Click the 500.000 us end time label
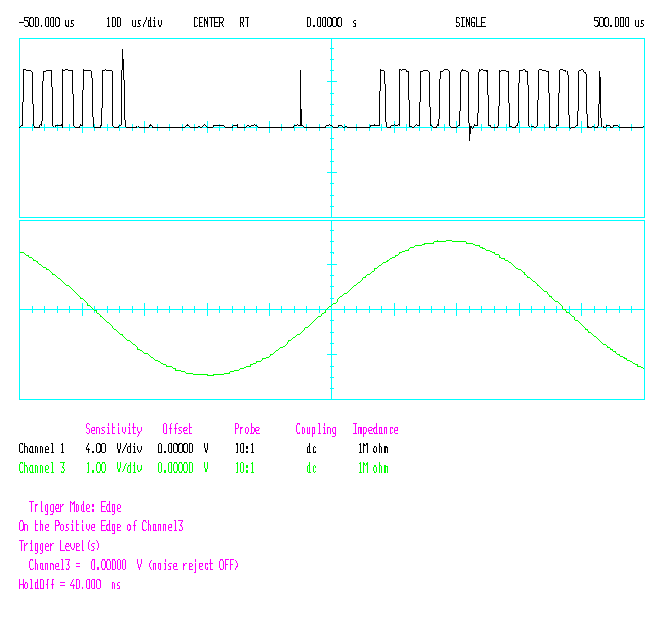 point(619,23)
